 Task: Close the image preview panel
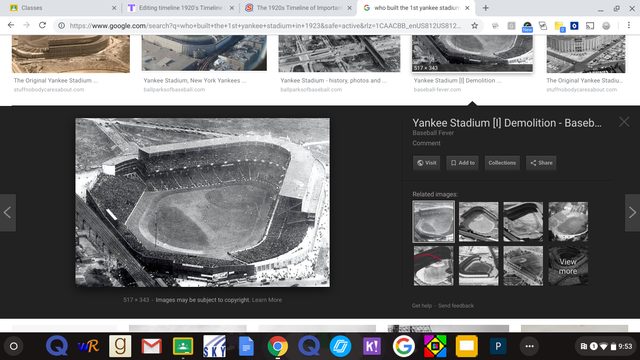coord(624,122)
